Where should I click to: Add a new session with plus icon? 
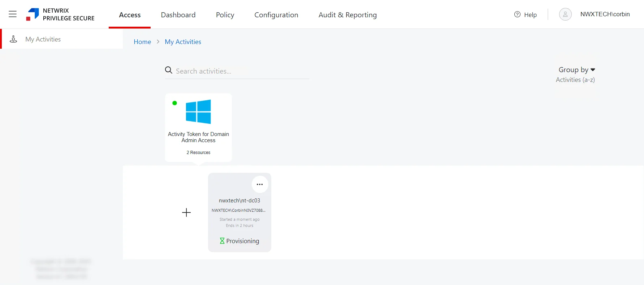(x=186, y=212)
